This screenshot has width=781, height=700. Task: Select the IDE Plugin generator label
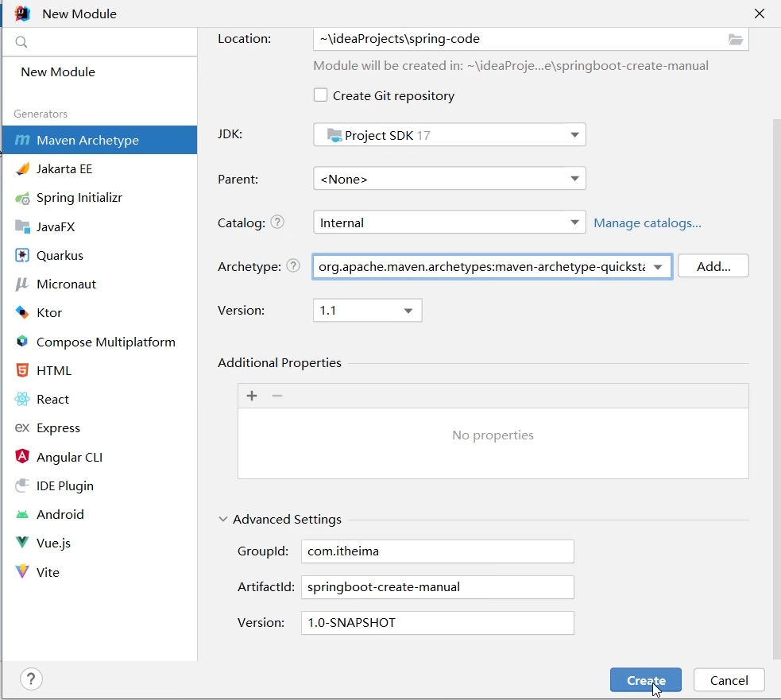coord(64,485)
